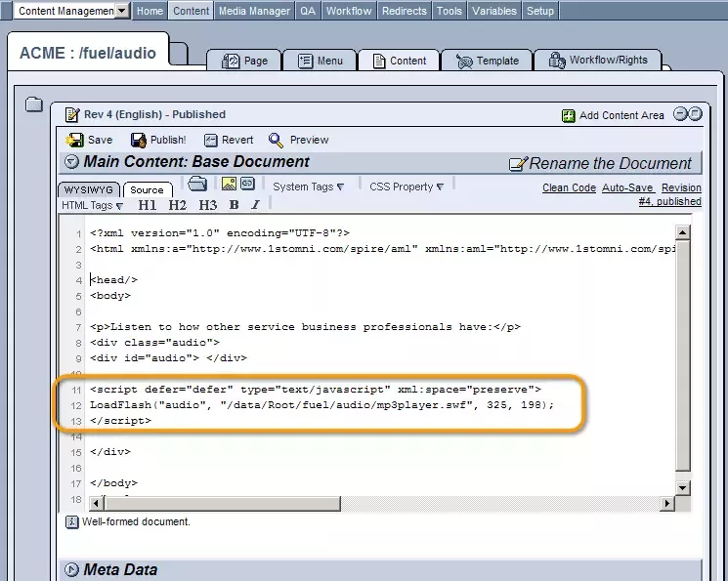The height and width of the screenshot is (581, 728).
Task: Switch to the WYSIWYG editor tab
Action: 89,189
